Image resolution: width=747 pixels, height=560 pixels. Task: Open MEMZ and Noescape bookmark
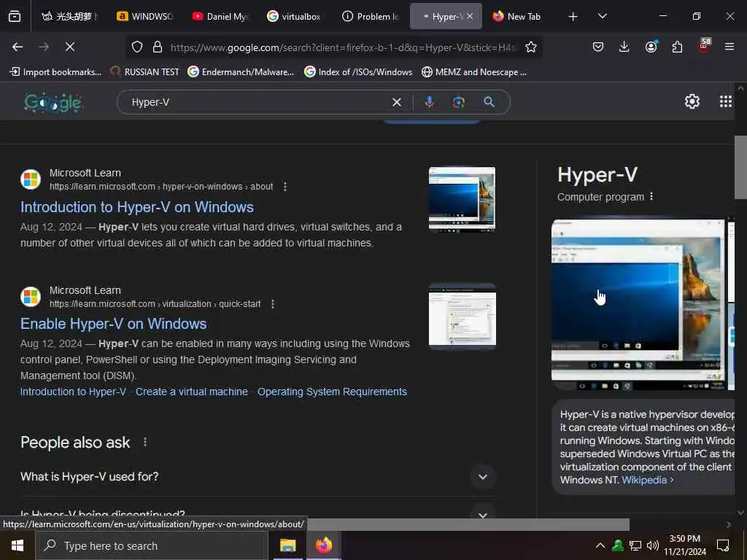(x=474, y=72)
